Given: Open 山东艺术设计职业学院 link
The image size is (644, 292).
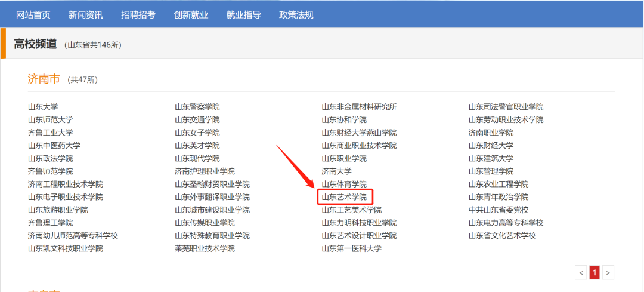Looking at the screenshot, I should tap(359, 236).
